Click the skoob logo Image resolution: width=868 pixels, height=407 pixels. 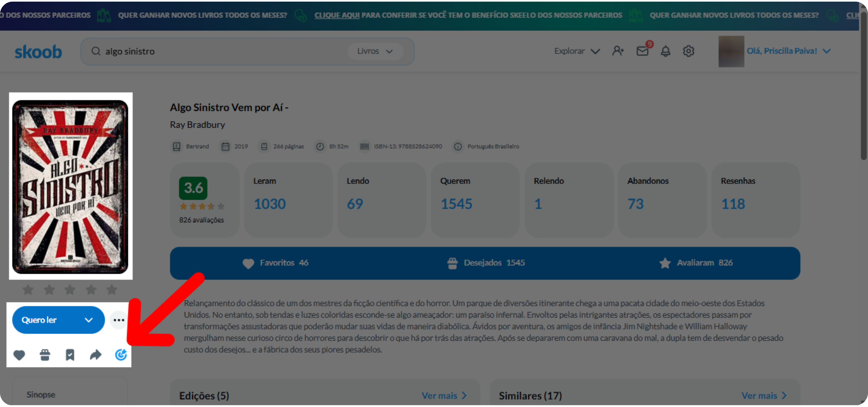(38, 52)
